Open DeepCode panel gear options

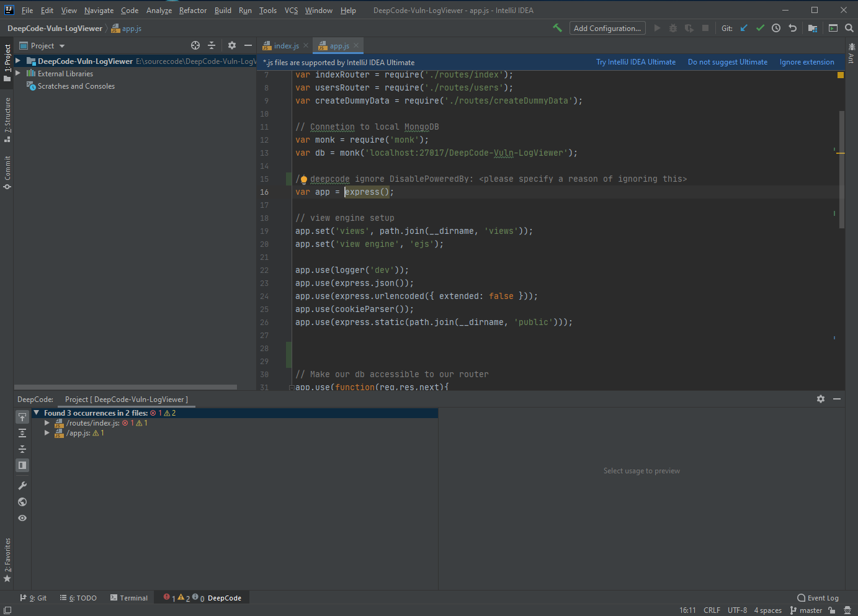(821, 399)
